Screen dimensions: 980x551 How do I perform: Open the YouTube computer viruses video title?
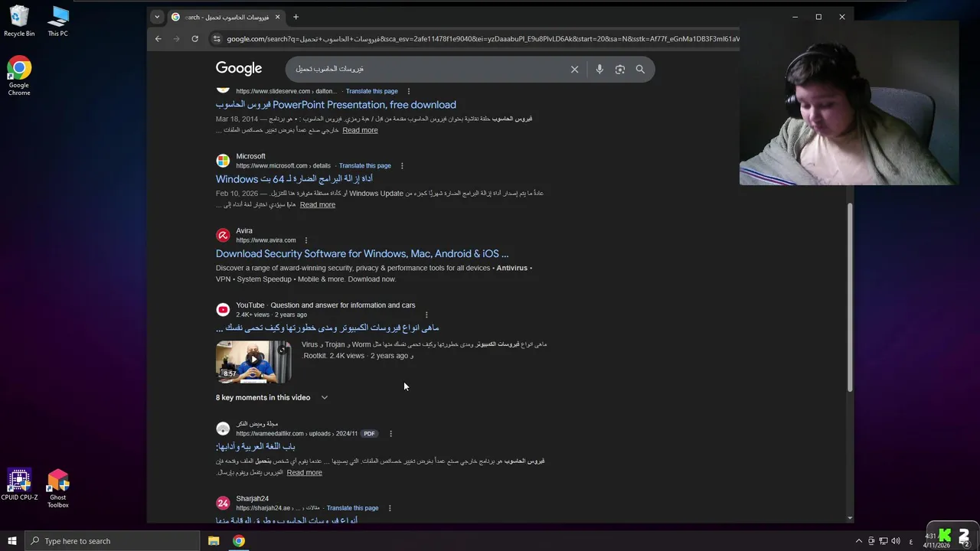click(328, 328)
